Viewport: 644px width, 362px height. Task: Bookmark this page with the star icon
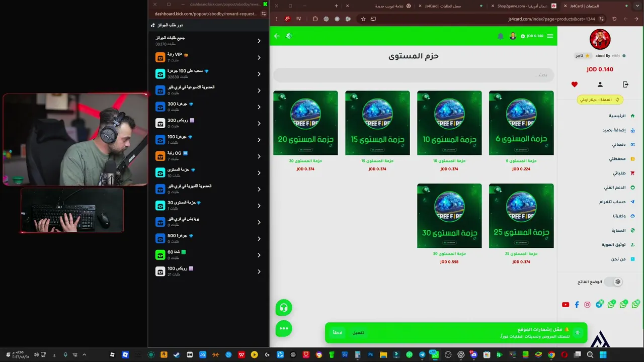point(363,19)
